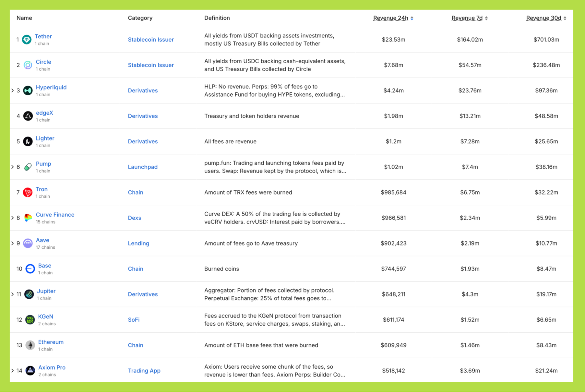Click the Tether logo icon
The height and width of the screenshot is (392, 585).
pyautogui.click(x=27, y=39)
